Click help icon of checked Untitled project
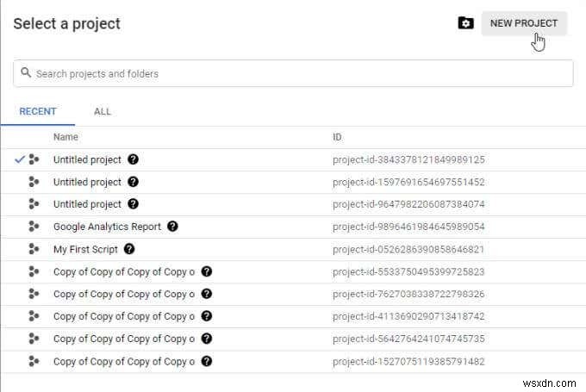This screenshot has height=392, width=586. coord(133,159)
